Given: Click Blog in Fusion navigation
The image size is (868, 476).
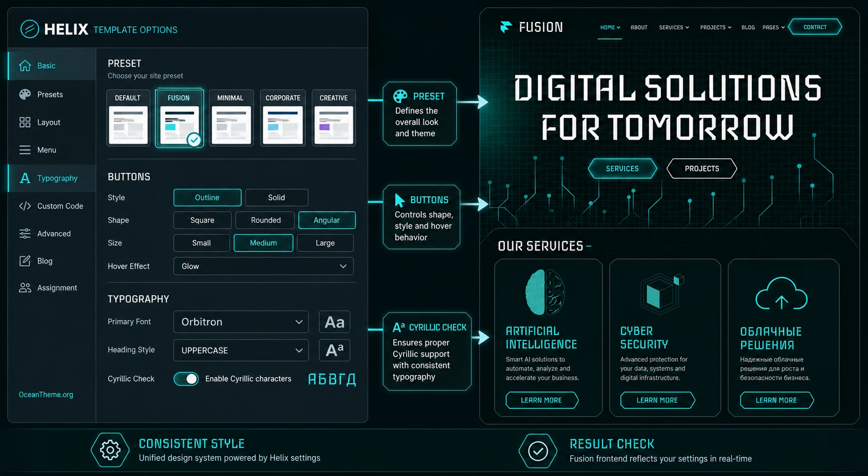Looking at the screenshot, I should tap(748, 28).
